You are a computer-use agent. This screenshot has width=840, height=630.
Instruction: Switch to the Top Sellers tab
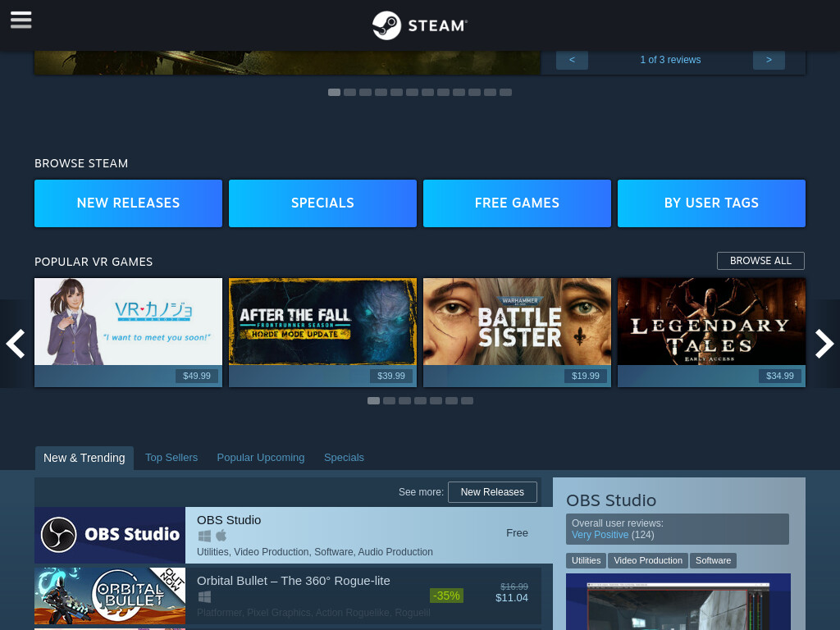click(171, 458)
